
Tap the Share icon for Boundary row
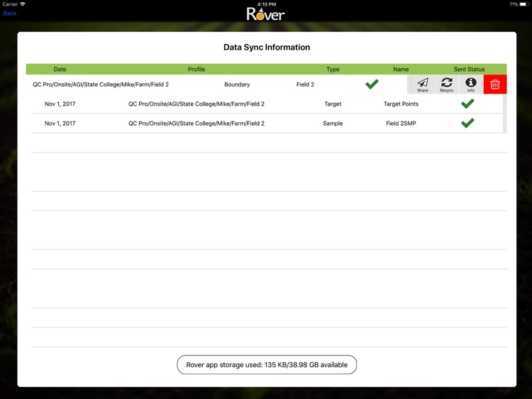coord(423,84)
